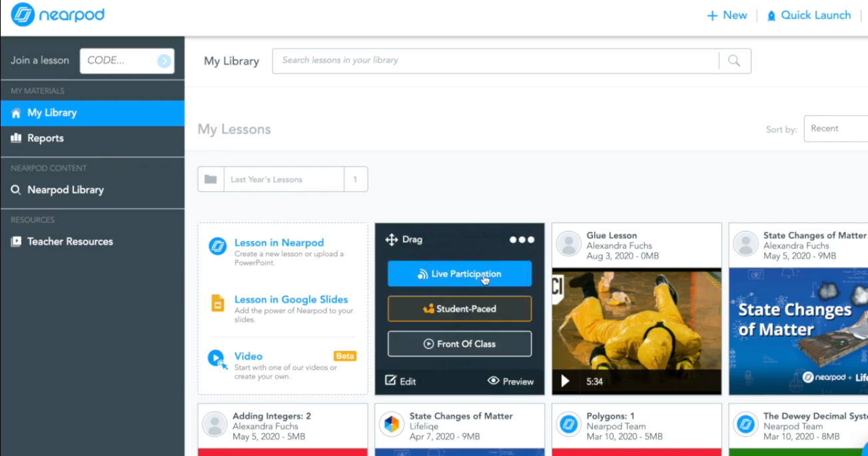Image resolution: width=868 pixels, height=456 pixels.
Task: Click the + New button
Action: click(x=727, y=15)
